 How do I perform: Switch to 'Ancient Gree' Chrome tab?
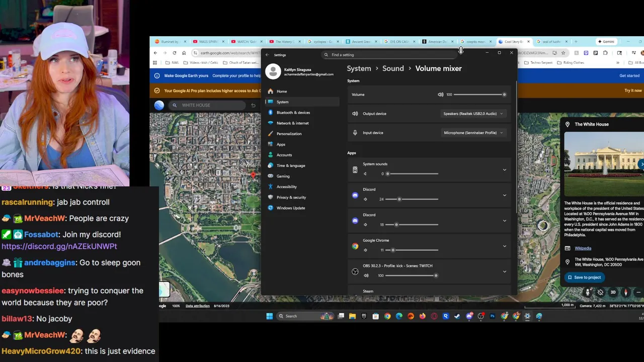360,42
